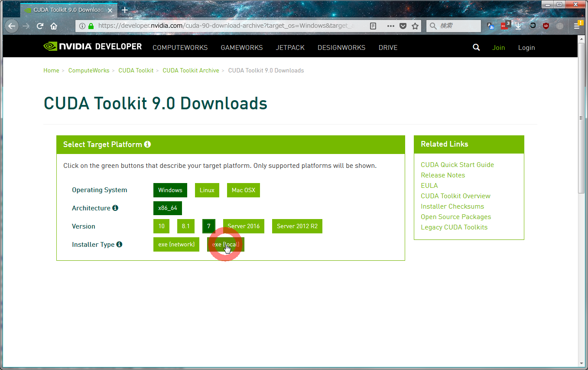The height and width of the screenshot is (370, 588).
Task: Save page to Pocket icon
Action: click(403, 26)
